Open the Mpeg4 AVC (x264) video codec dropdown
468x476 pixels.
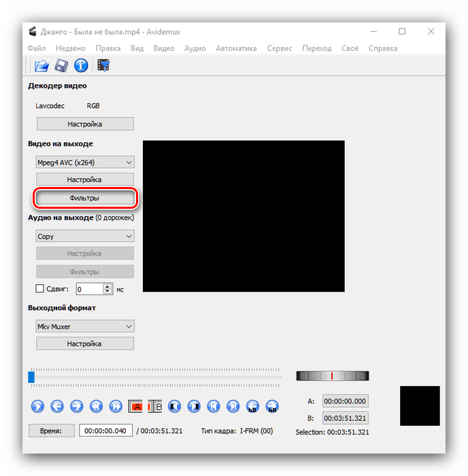pos(85,163)
